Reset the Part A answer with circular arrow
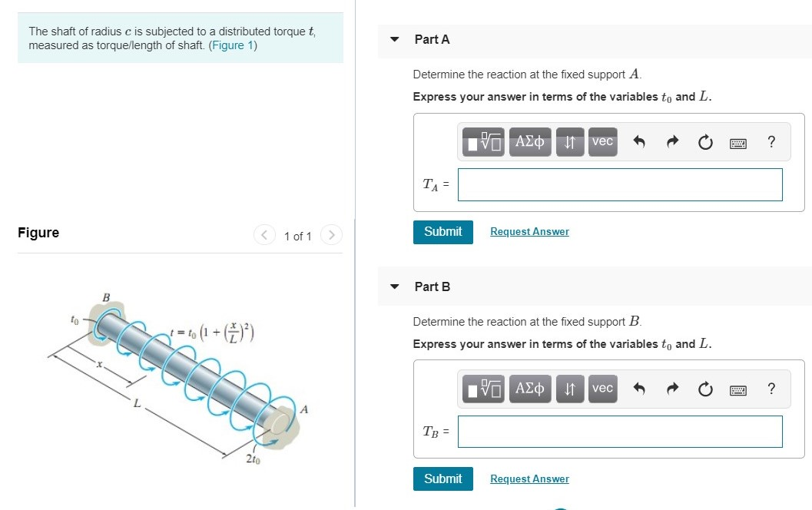 [x=705, y=141]
